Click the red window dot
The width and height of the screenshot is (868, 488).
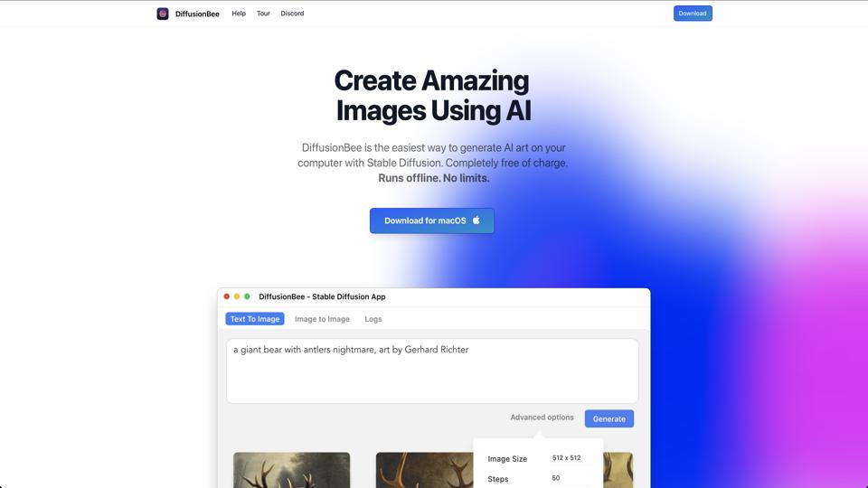pyautogui.click(x=226, y=296)
